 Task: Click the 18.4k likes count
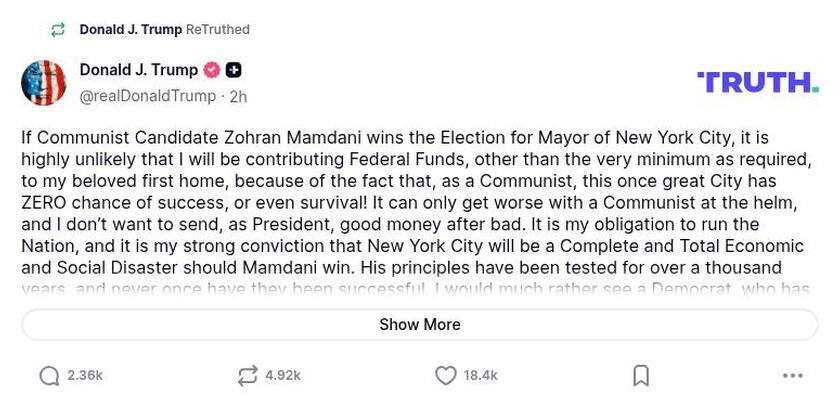pyautogui.click(x=481, y=376)
